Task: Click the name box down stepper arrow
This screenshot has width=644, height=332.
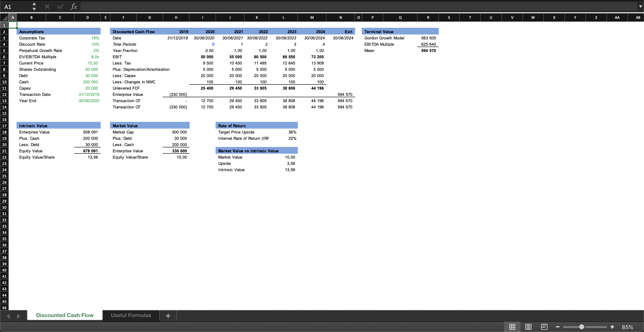Action: click(x=34, y=9)
